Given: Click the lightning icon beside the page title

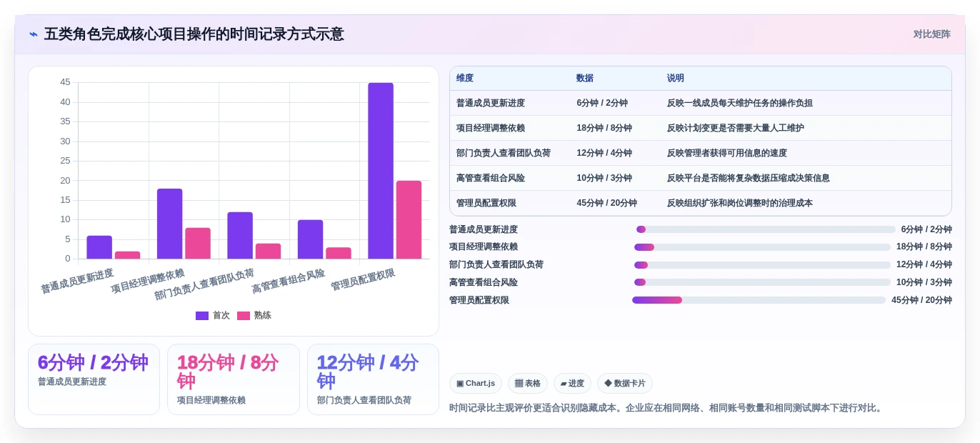Looking at the screenshot, I should 34,34.
